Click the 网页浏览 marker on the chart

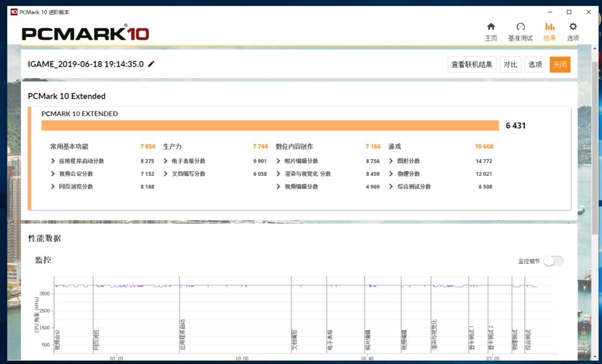(97, 340)
